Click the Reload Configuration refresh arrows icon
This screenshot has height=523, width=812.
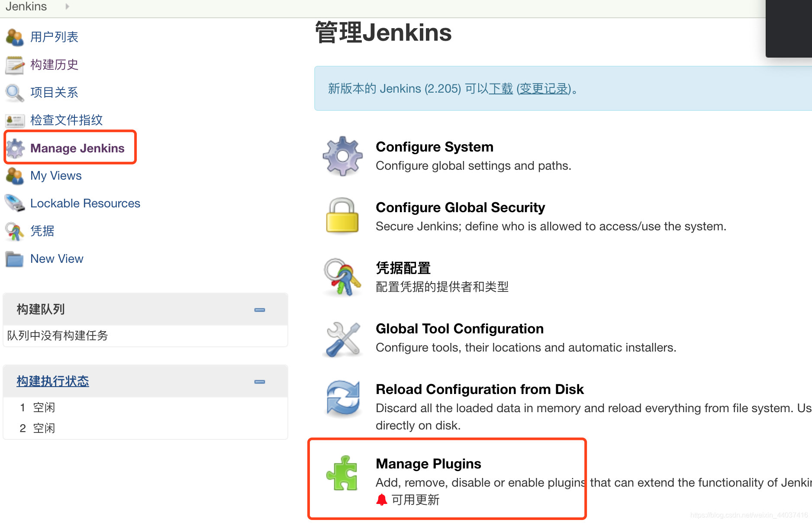pyautogui.click(x=342, y=398)
